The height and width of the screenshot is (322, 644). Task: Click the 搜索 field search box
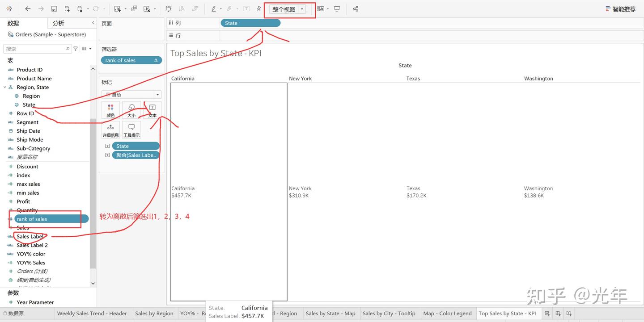[x=37, y=49]
